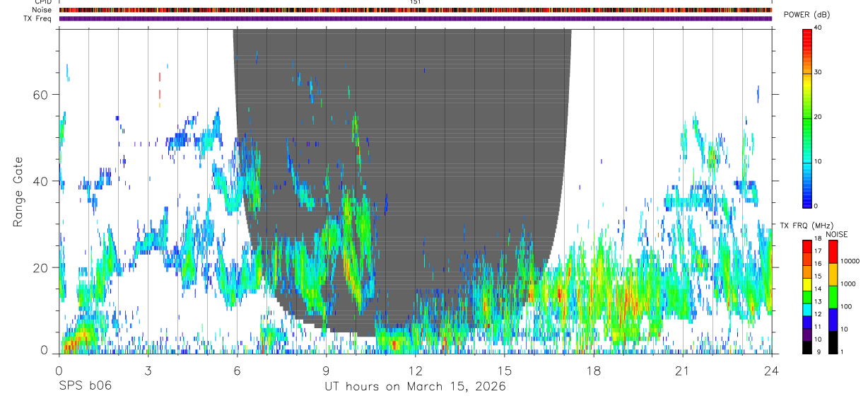
Task: Click the 40 label on POWER scale
Action: pos(817,29)
